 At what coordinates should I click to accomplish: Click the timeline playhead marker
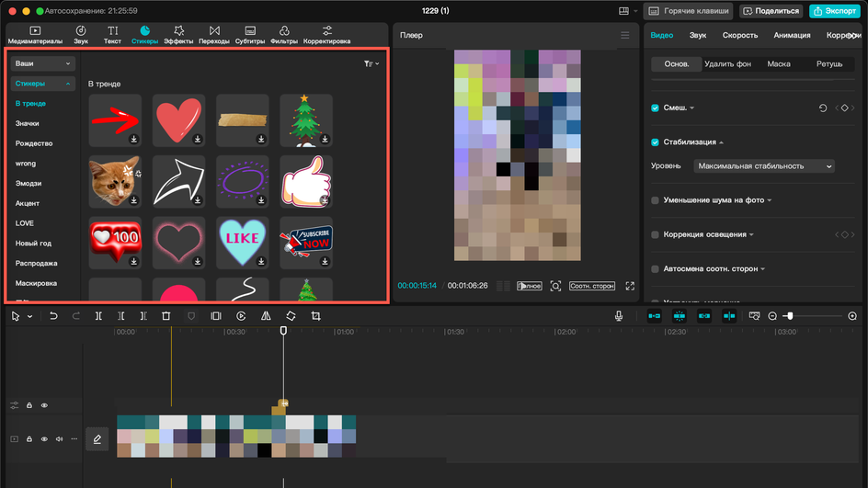pyautogui.click(x=283, y=330)
